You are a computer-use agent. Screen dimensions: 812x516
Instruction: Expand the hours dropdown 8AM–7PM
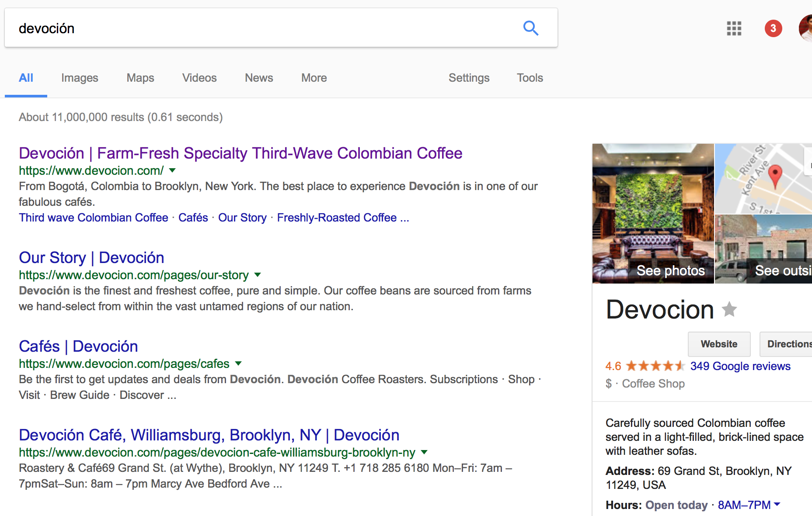[777, 505]
